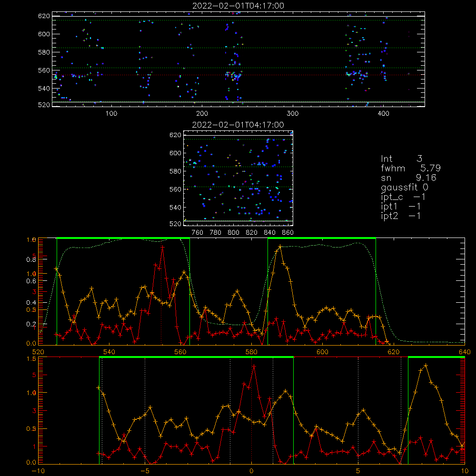This screenshot has width=476, height=476.
Task: Click x-axis label -10 of the bottom plot
Action: [x=38, y=471]
